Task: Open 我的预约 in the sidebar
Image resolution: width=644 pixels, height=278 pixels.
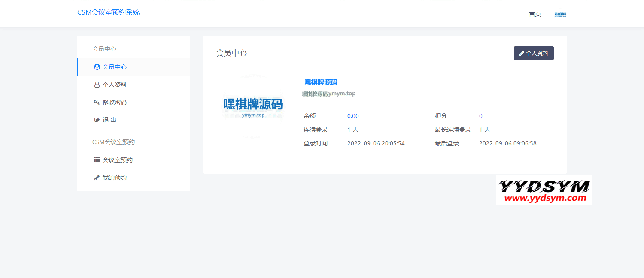Action: coord(134,178)
